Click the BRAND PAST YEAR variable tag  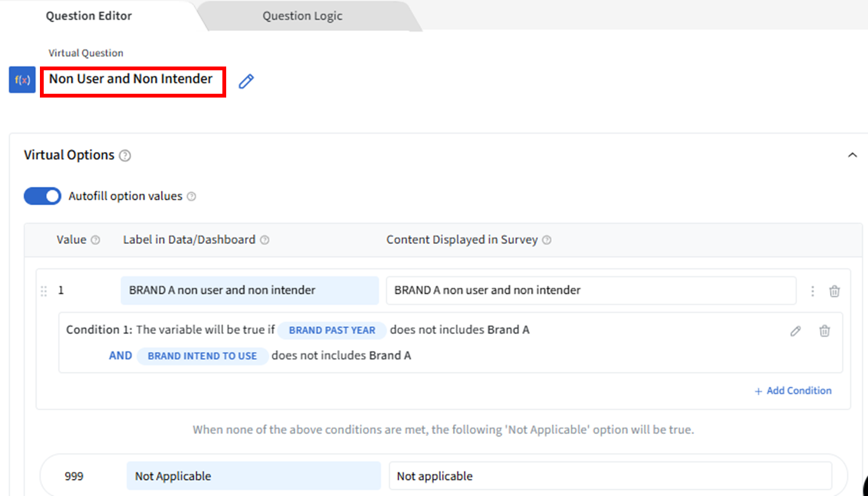332,330
